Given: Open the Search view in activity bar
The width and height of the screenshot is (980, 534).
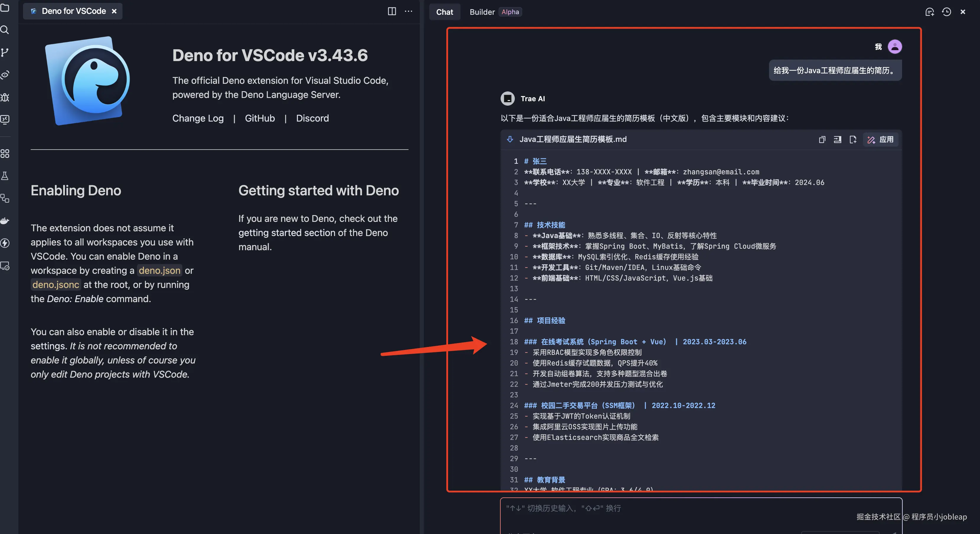Looking at the screenshot, I should click(5, 30).
